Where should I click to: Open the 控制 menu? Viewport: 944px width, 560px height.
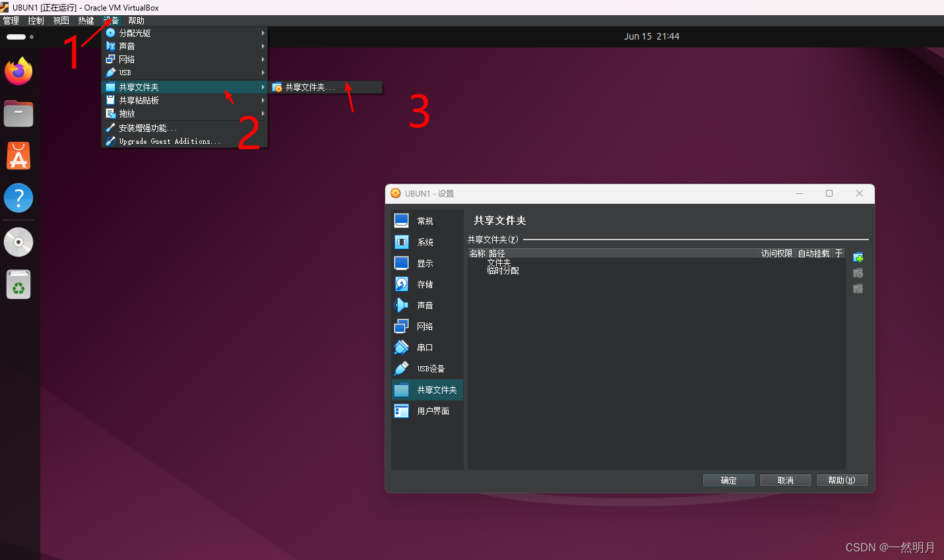click(x=36, y=20)
